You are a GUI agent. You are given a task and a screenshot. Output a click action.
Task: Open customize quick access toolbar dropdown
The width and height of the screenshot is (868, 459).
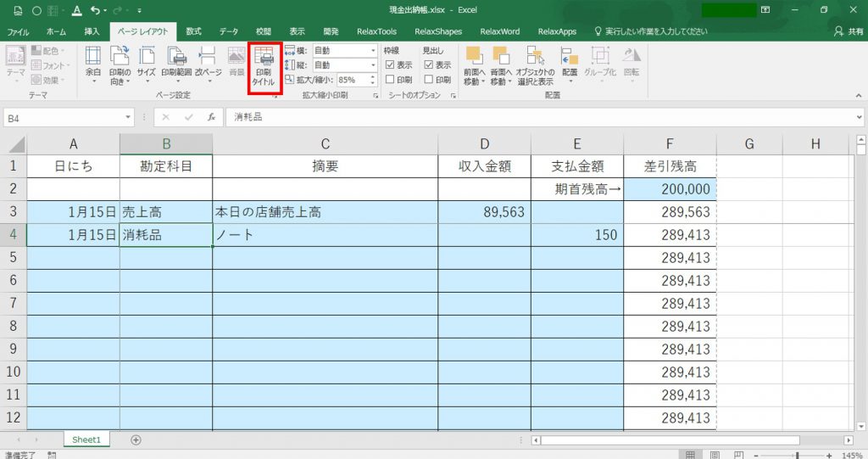tap(139, 10)
